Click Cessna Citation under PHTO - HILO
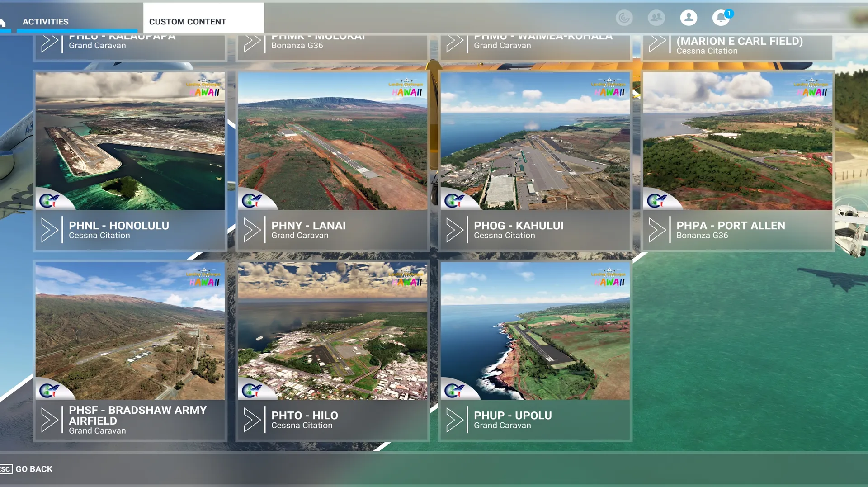This screenshot has height=487, width=868. 302,426
